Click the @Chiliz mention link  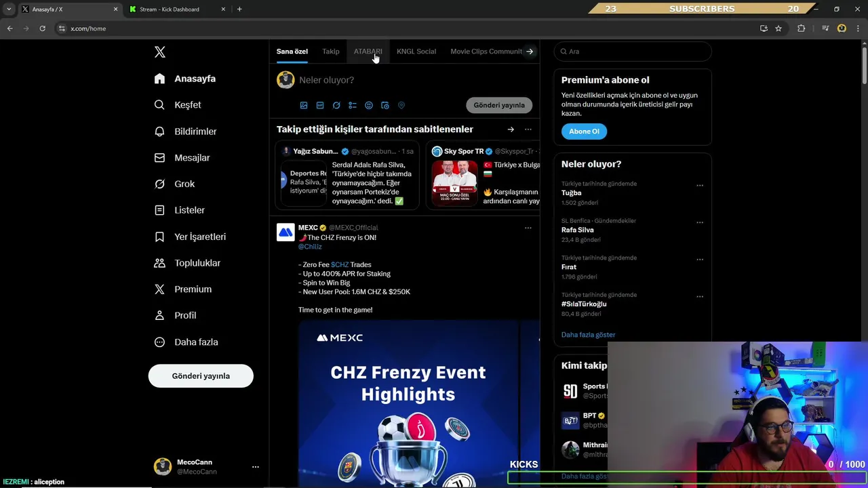(x=310, y=247)
